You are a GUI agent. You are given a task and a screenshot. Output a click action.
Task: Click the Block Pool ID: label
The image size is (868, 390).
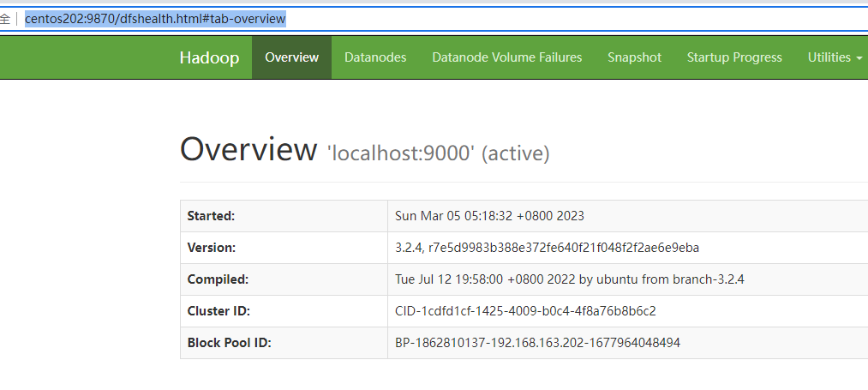[229, 343]
